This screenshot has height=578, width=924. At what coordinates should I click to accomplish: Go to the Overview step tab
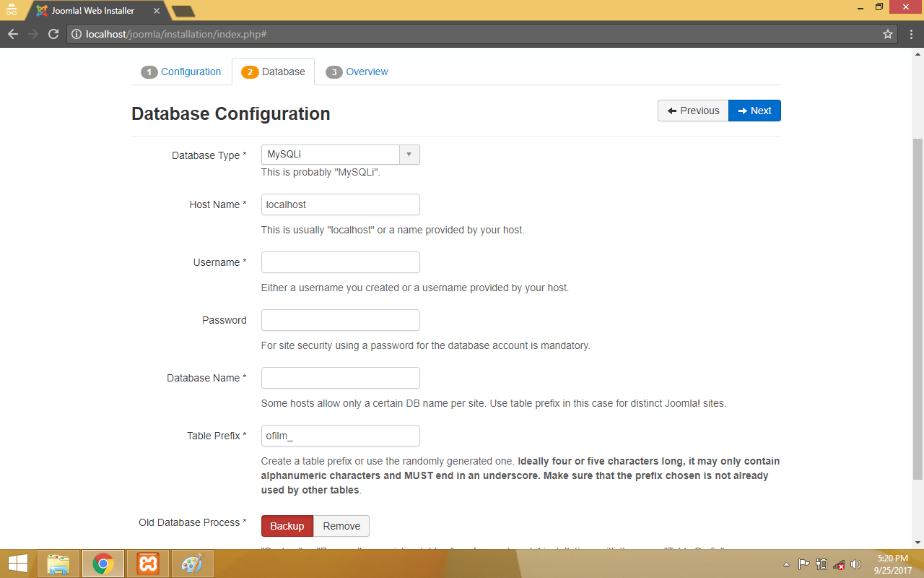tap(357, 72)
